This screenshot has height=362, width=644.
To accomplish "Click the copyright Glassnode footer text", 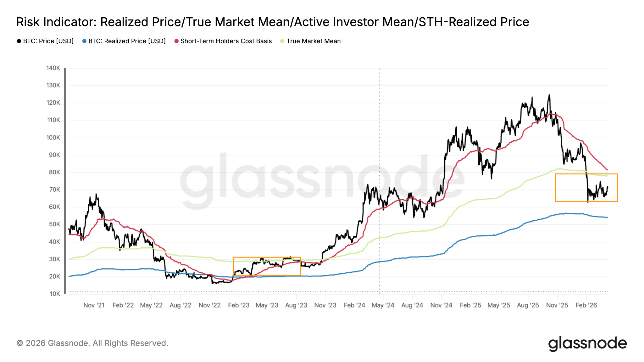I will [92, 343].
